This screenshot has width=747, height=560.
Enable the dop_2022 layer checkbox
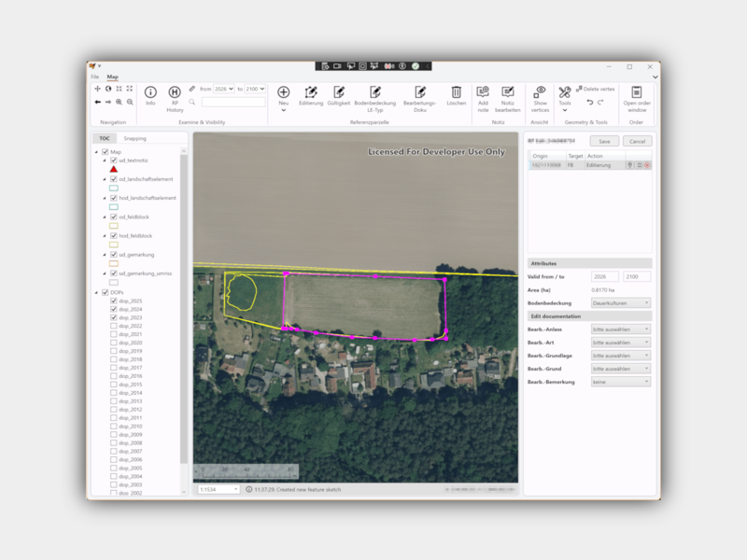click(113, 326)
